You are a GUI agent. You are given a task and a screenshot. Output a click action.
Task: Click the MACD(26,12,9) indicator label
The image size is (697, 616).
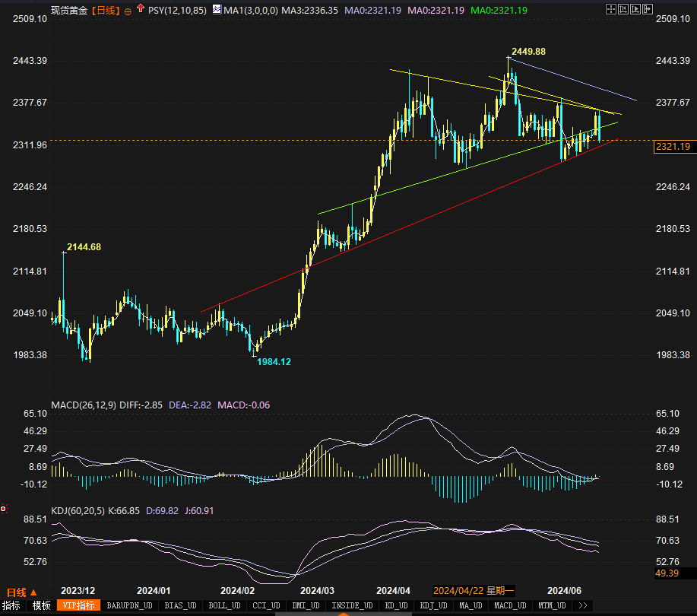tap(83, 405)
